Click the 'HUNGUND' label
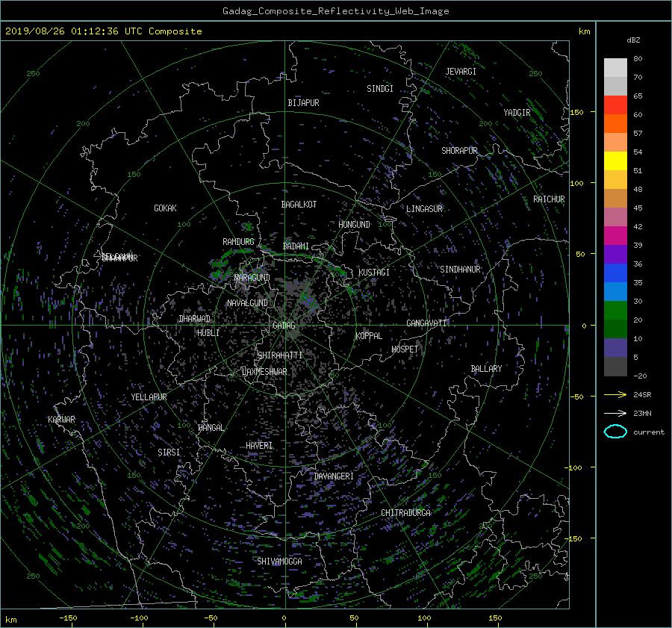The image size is (672, 628). [x=354, y=225]
